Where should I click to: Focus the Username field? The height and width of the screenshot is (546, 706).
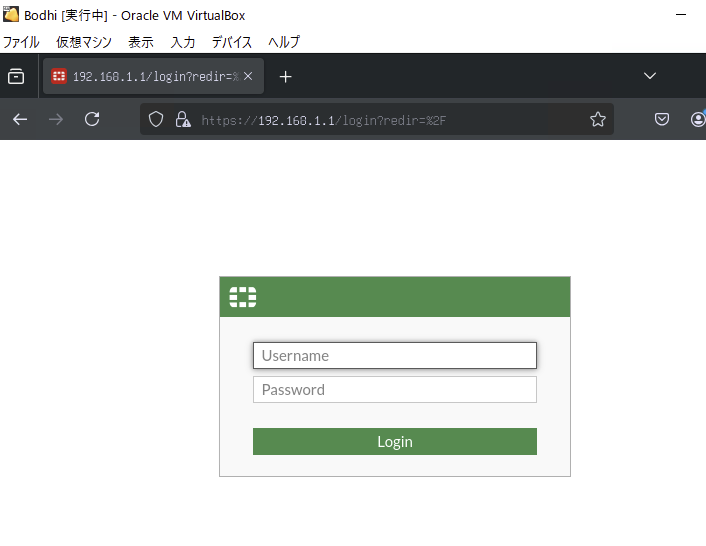[394, 356]
